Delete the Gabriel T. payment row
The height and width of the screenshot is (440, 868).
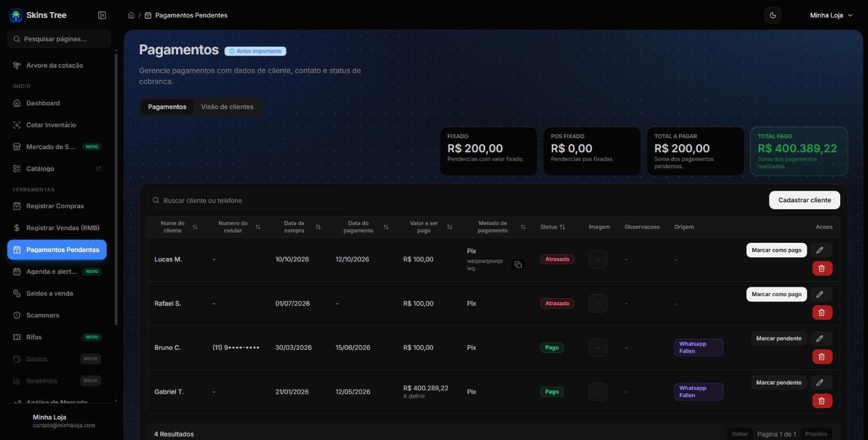[822, 401]
